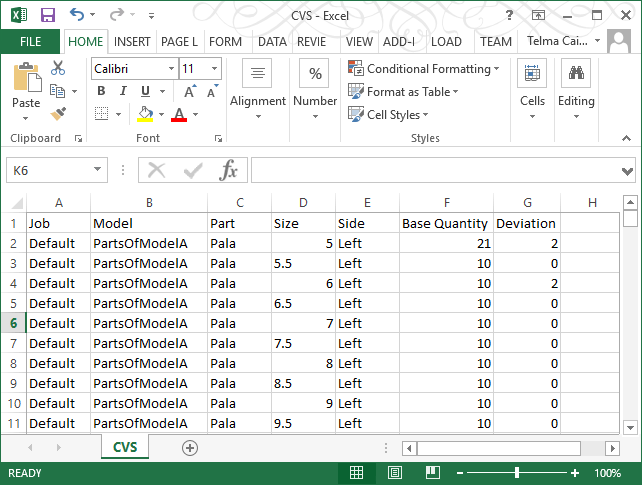Click the Name Box showing K6
The image size is (642, 485).
[57, 170]
